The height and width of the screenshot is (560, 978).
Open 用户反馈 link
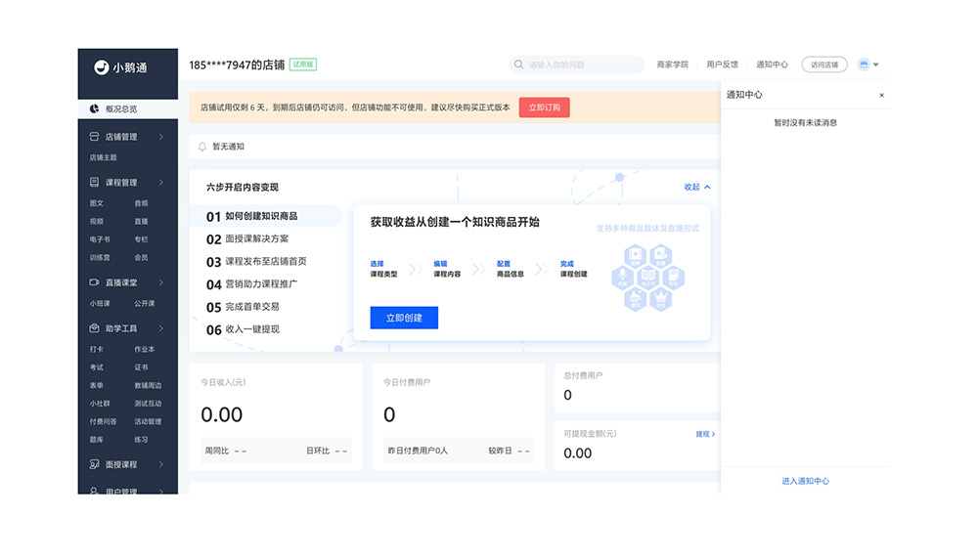[723, 65]
